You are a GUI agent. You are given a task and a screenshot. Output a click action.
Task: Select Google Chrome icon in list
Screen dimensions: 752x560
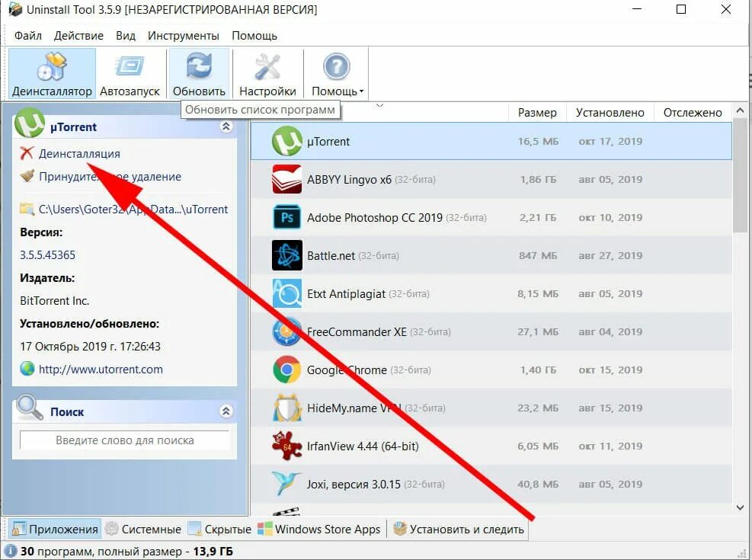tap(286, 370)
